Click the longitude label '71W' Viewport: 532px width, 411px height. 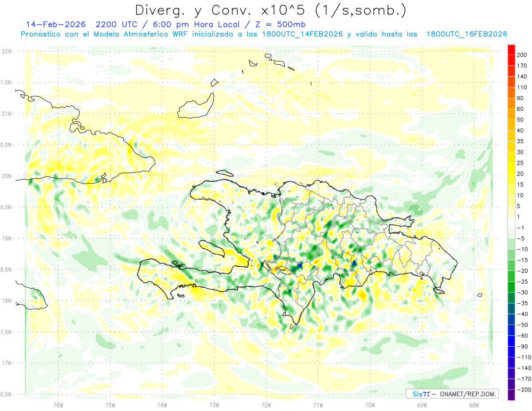coord(318,405)
